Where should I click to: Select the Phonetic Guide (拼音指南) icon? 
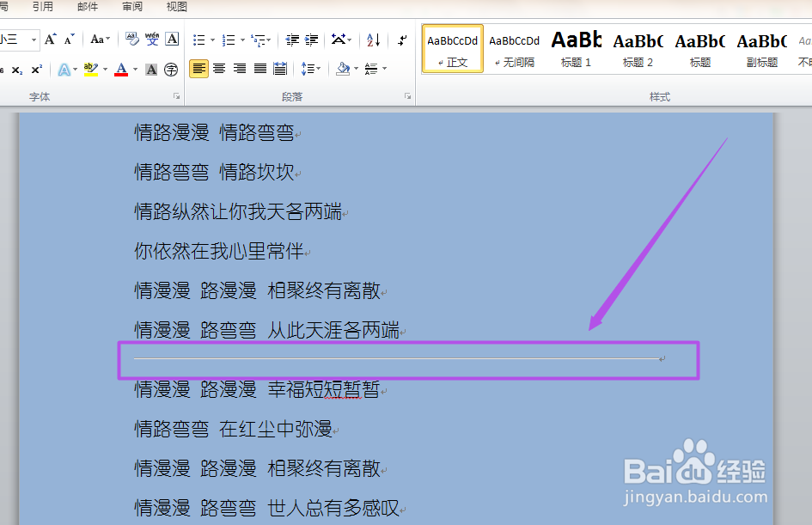pyautogui.click(x=152, y=39)
